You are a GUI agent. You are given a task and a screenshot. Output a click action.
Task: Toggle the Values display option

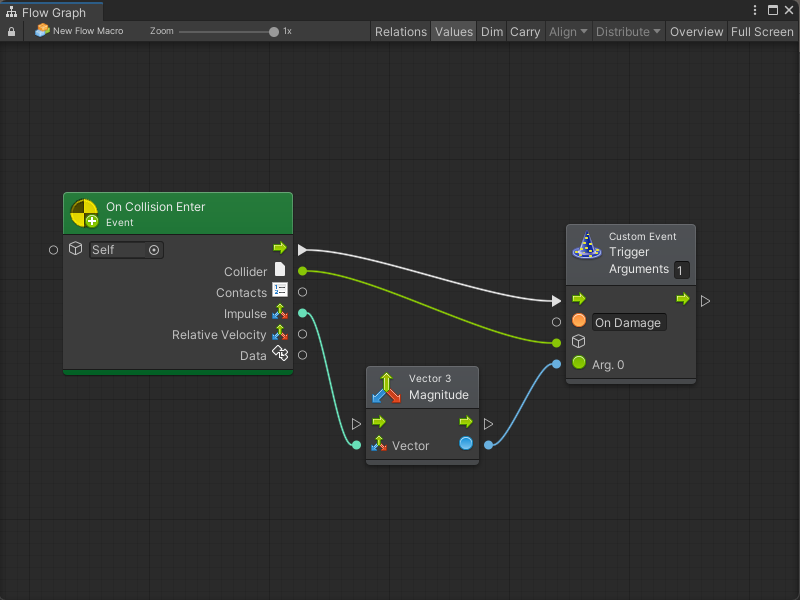tap(453, 32)
